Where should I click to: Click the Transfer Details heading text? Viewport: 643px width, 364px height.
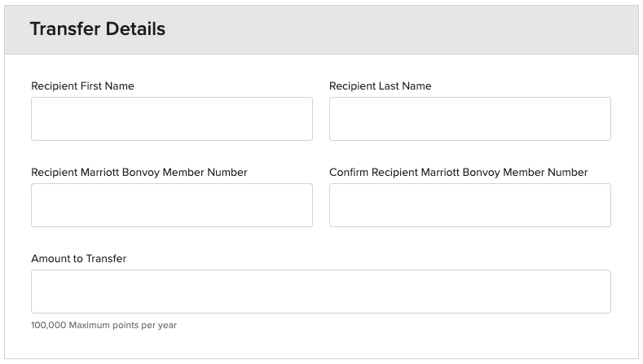(x=98, y=29)
